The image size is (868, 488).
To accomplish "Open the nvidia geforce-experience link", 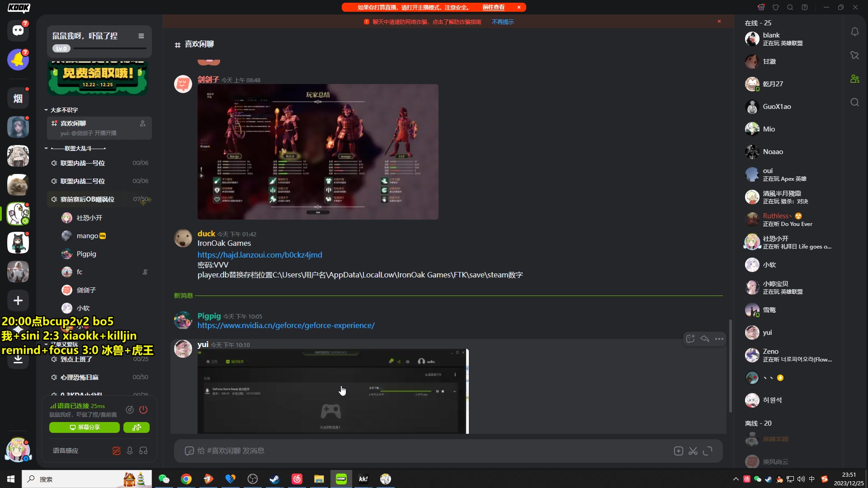I will 286,325.
